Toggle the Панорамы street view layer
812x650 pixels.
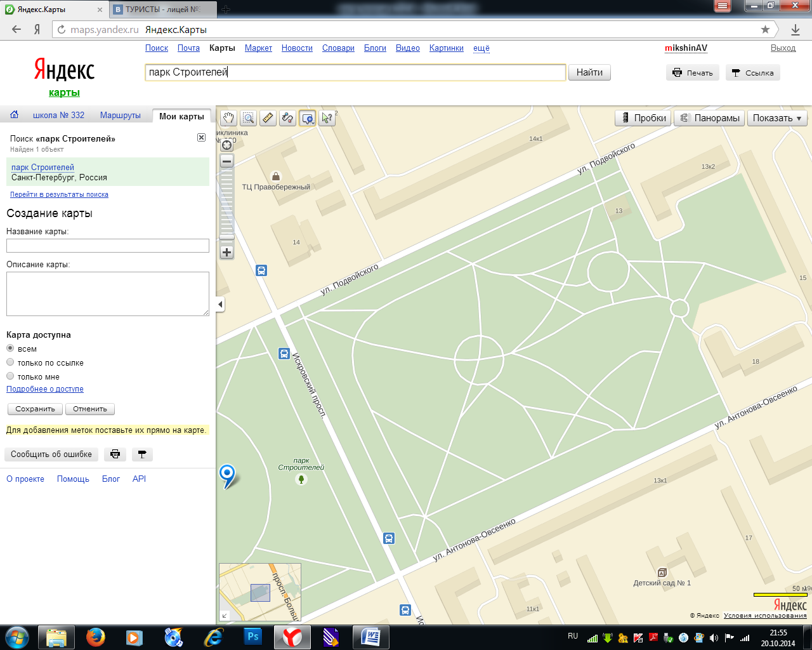click(x=710, y=118)
